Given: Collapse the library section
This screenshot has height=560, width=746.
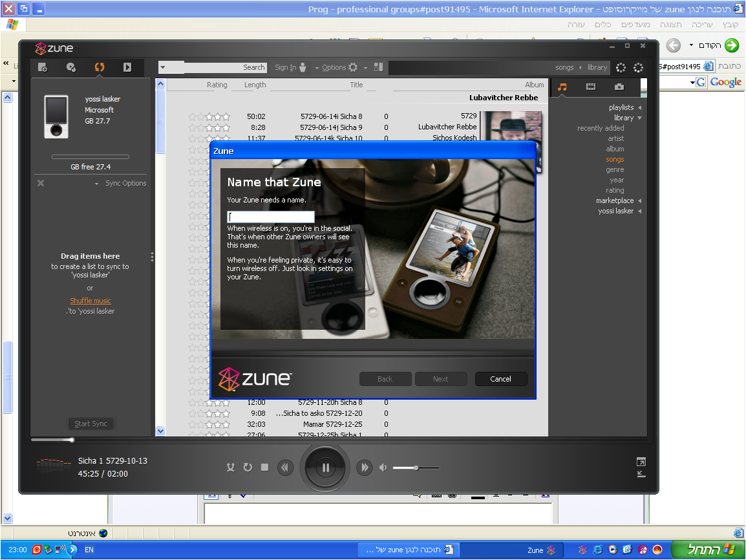Looking at the screenshot, I should tap(639, 118).
